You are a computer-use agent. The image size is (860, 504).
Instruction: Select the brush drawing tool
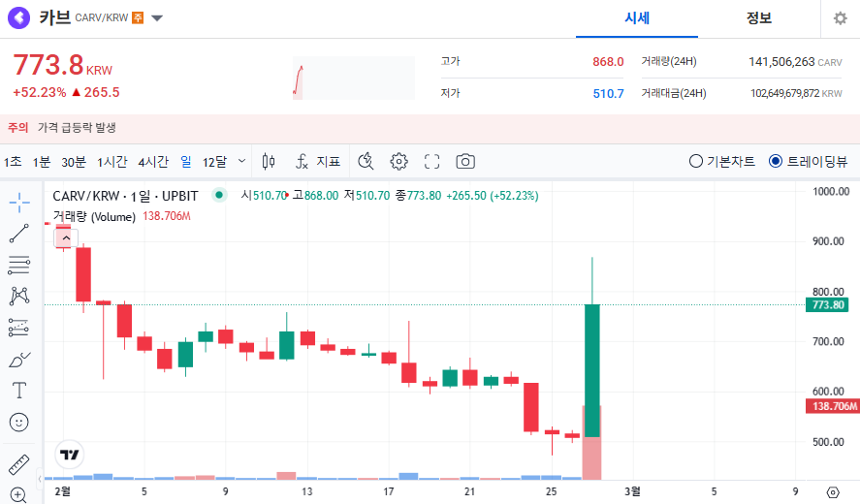tap(19, 360)
